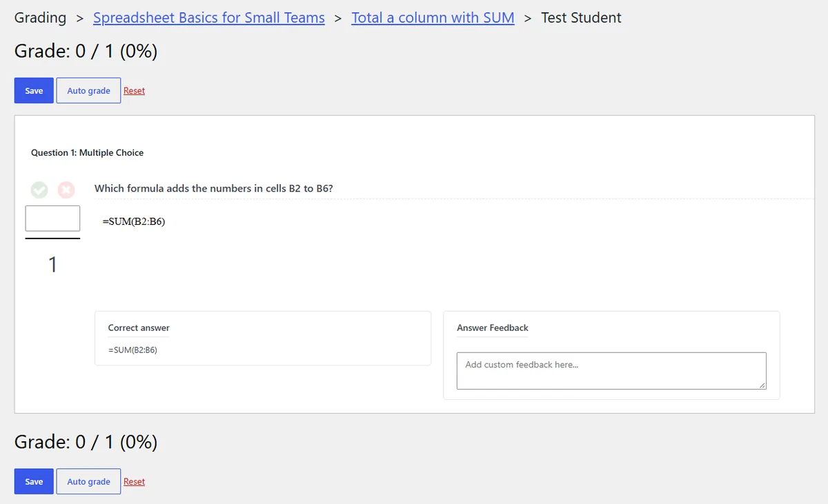828x504 pixels.
Task: Click the Test Student breadcrumb text
Action: pyautogui.click(x=581, y=18)
